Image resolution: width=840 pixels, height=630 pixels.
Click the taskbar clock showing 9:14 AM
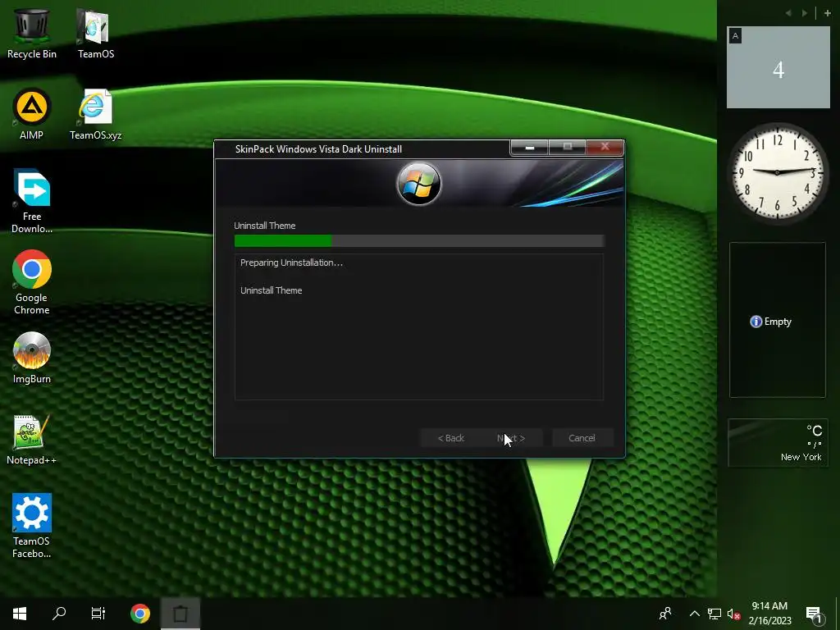coord(769,614)
